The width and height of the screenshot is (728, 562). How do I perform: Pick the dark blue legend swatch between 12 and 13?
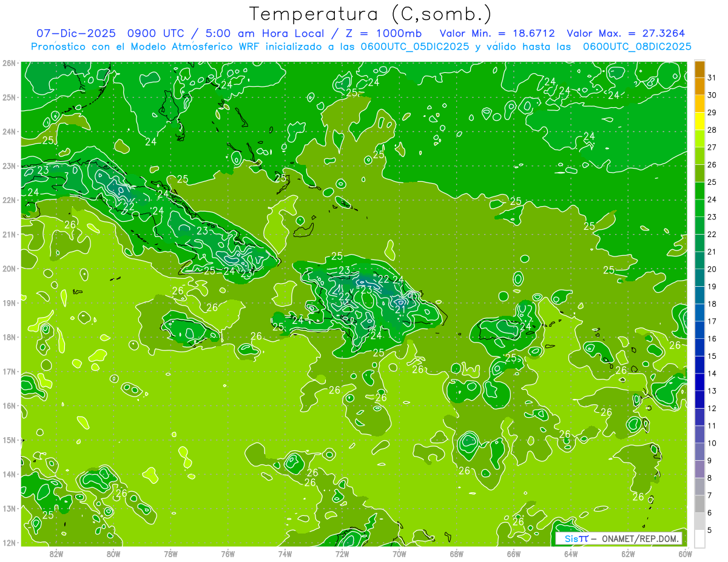pyautogui.click(x=699, y=400)
